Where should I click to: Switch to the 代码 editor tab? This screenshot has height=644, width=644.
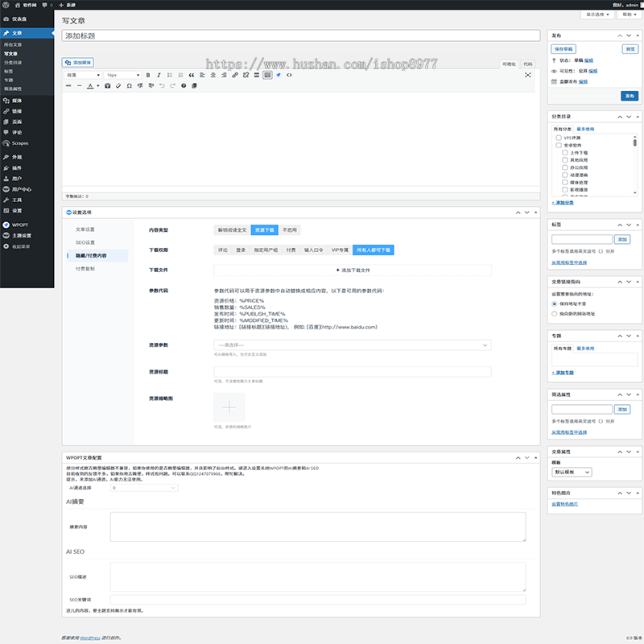click(528, 64)
